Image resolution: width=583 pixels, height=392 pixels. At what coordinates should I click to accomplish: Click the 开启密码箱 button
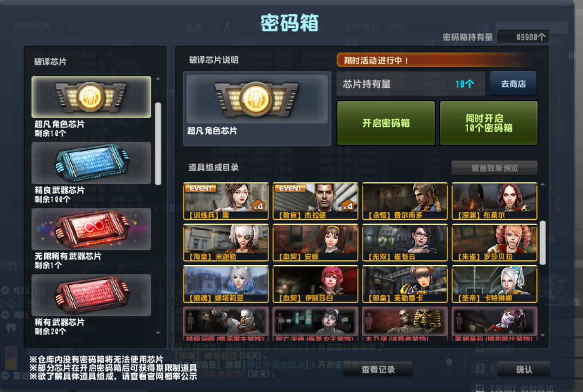(386, 123)
